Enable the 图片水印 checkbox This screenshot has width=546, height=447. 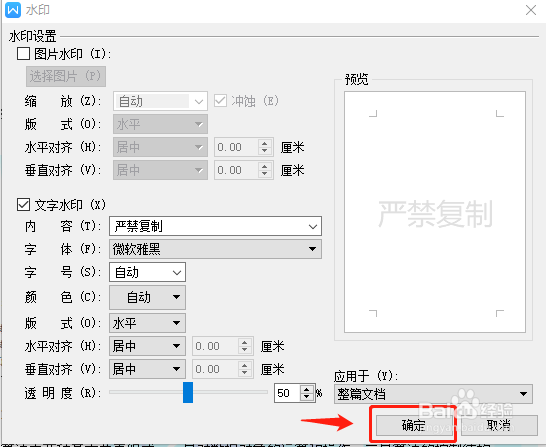pos(23,54)
